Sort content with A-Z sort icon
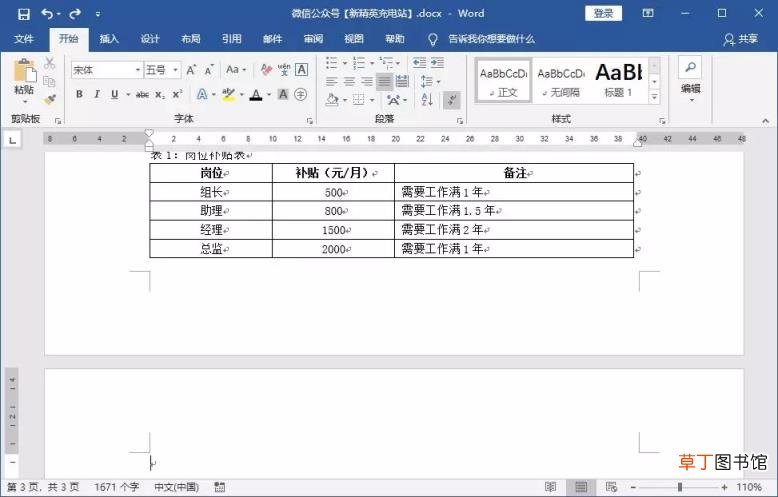778x497 pixels. (427, 100)
